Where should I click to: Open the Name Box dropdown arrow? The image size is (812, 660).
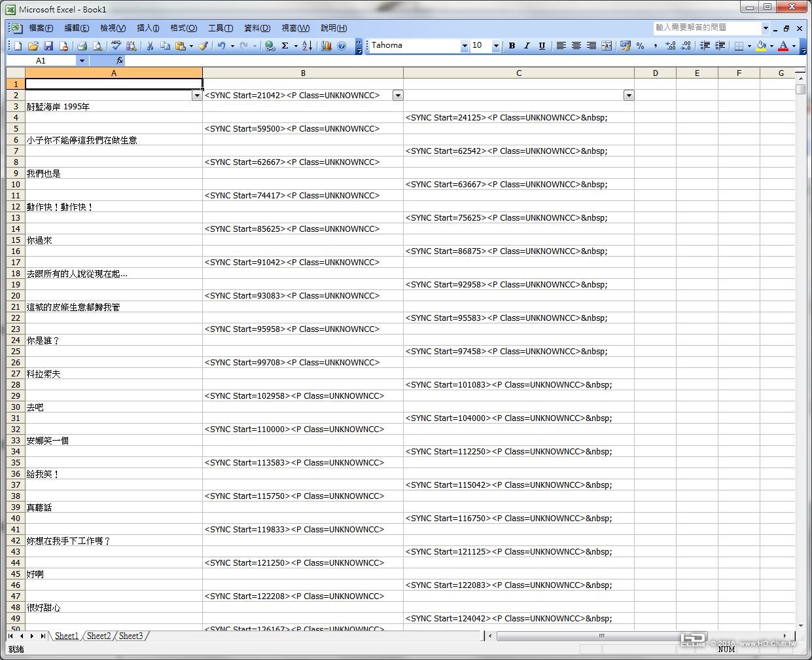82,60
